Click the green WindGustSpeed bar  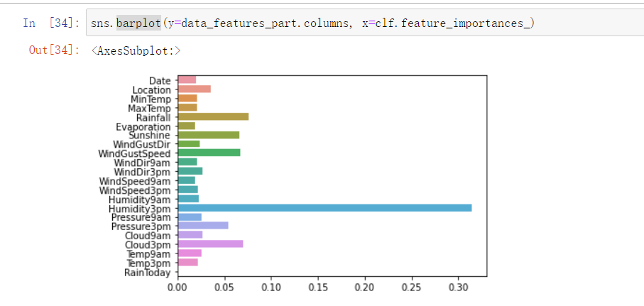(208, 153)
